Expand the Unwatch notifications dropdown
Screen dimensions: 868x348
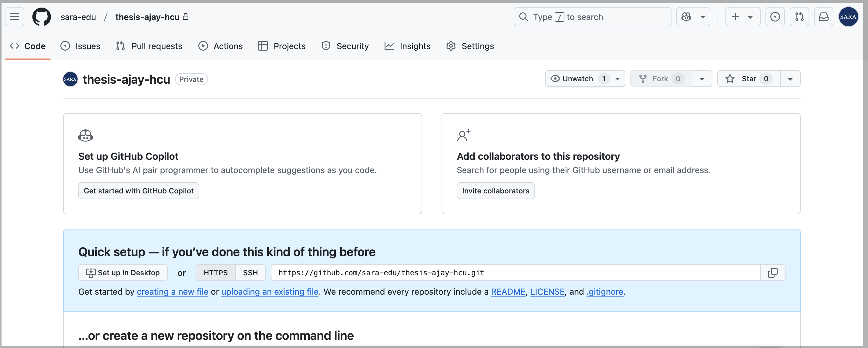tap(617, 79)
